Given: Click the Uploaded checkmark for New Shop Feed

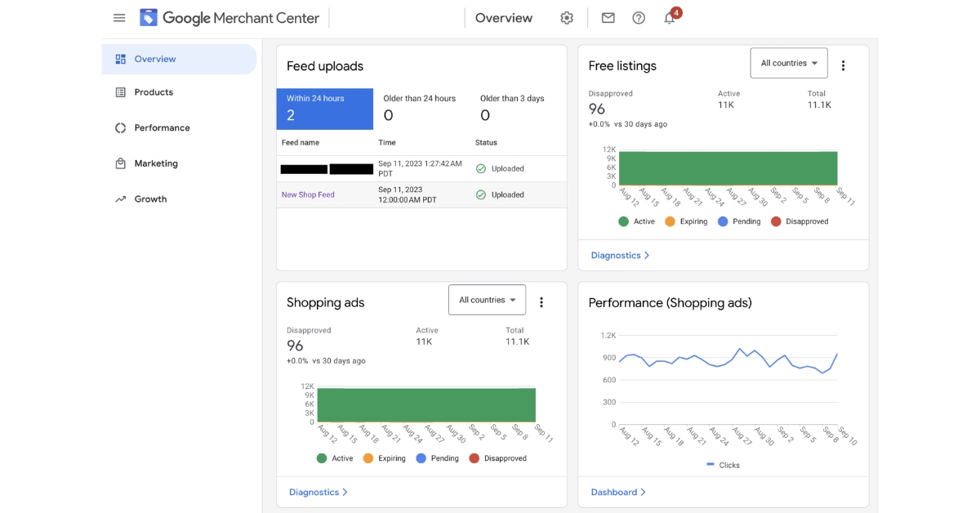Looking at the screenshot, I should pos(480,194).
